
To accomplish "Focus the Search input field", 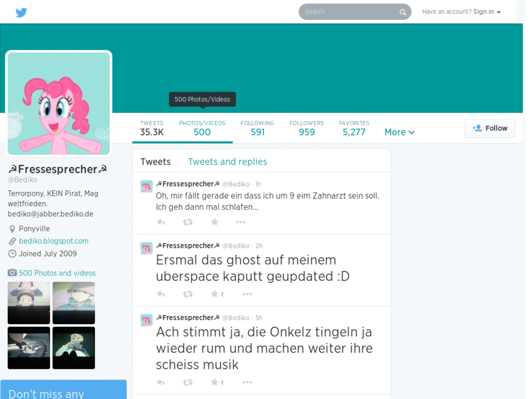I will pyautogui.click(x=354, y=12).
